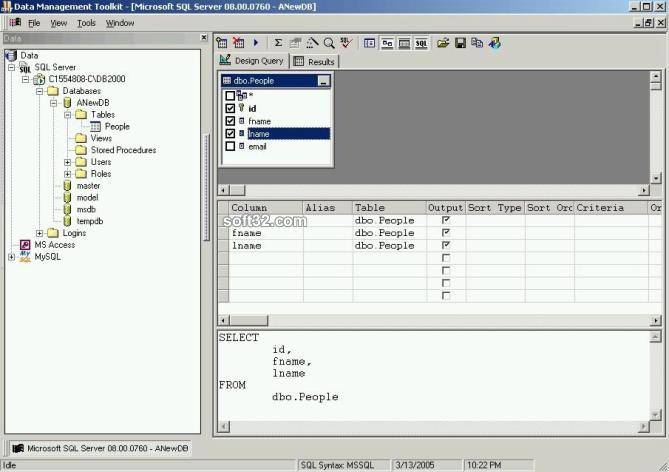Uncheck the fname column checkbox

coord(230,121)
